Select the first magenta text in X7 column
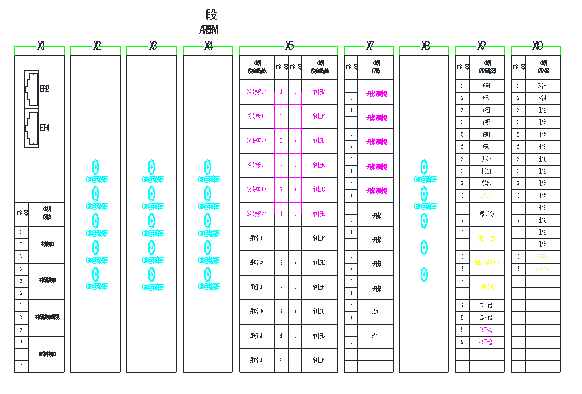582x394 pixels. 376,94
